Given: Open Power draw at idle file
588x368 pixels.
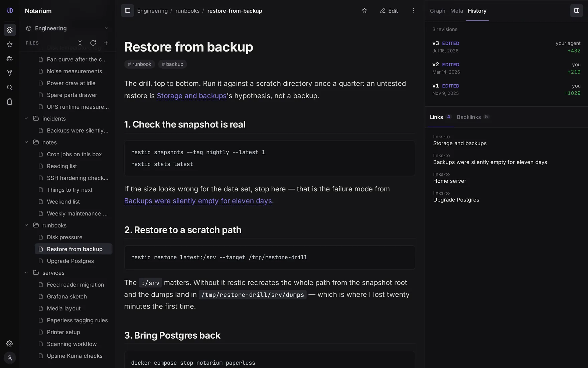Looking at the screenshot, I should coord(73,83).
